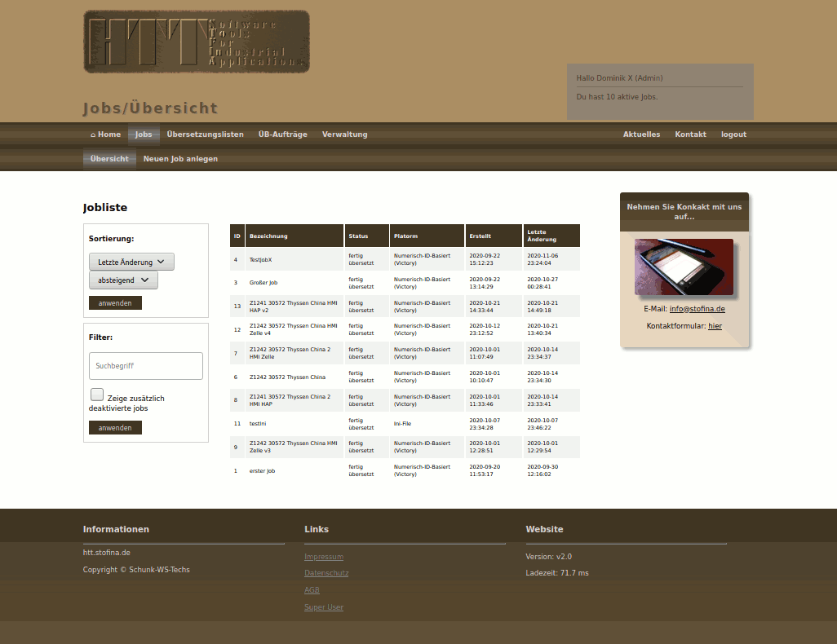Log out via the logout link
The height and width of the screenshot is (644, 837).
tap(733, 135)
